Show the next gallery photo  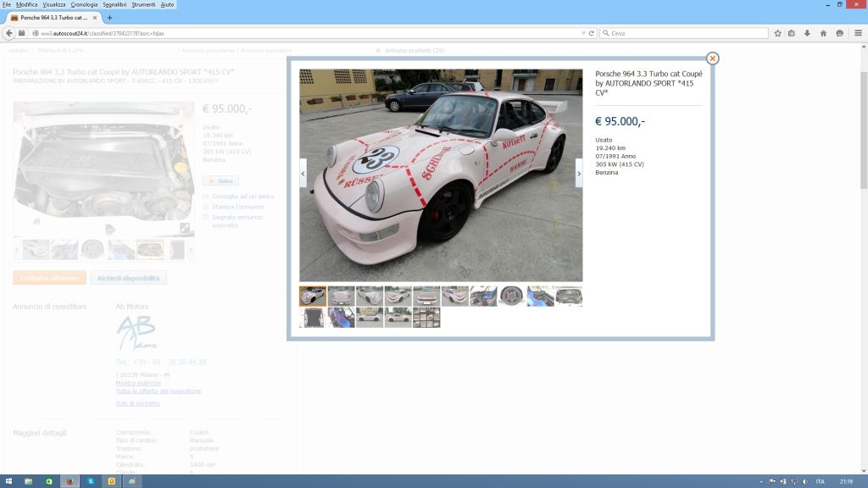(x=579, y=173)
